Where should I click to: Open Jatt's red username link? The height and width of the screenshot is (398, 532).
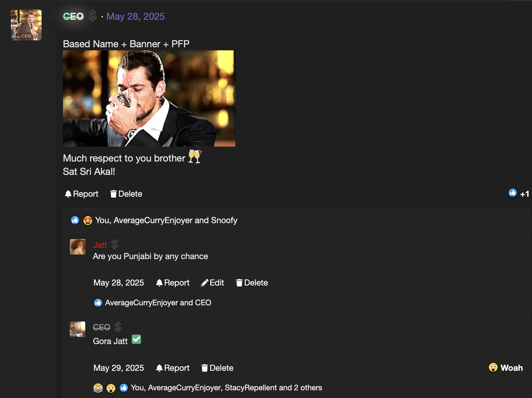[100, 245]
